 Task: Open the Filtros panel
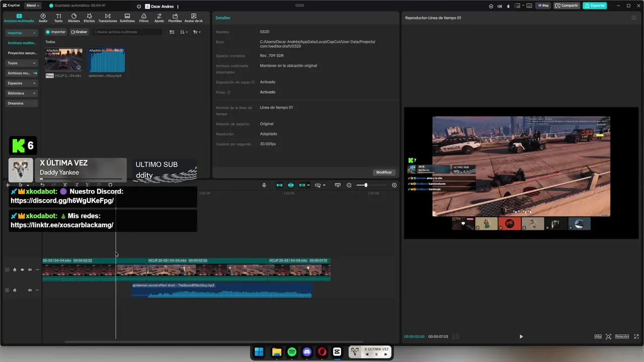(x=144, y=18)
